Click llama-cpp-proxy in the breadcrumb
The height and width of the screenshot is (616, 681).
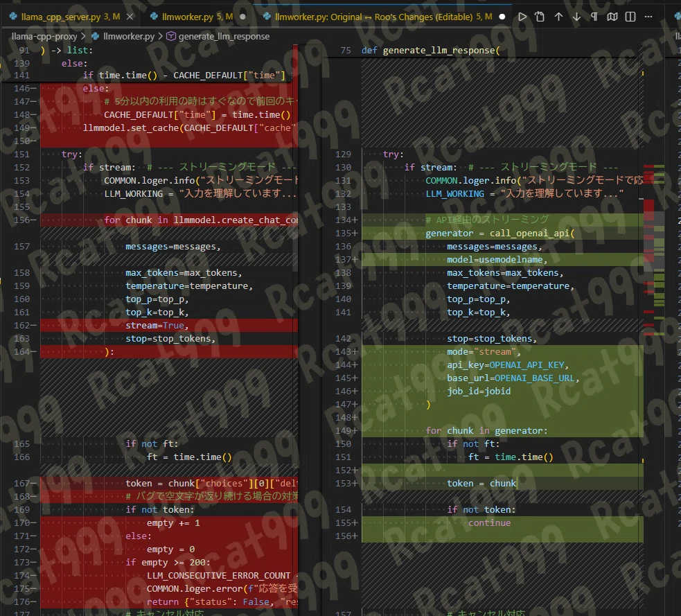click(x=44, y=37)
